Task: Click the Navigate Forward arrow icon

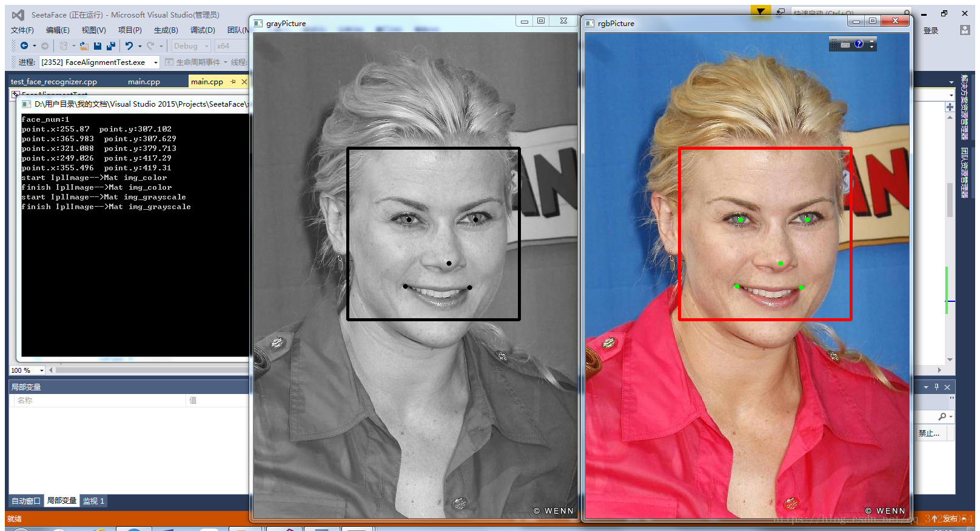Action: click(45, 45)
